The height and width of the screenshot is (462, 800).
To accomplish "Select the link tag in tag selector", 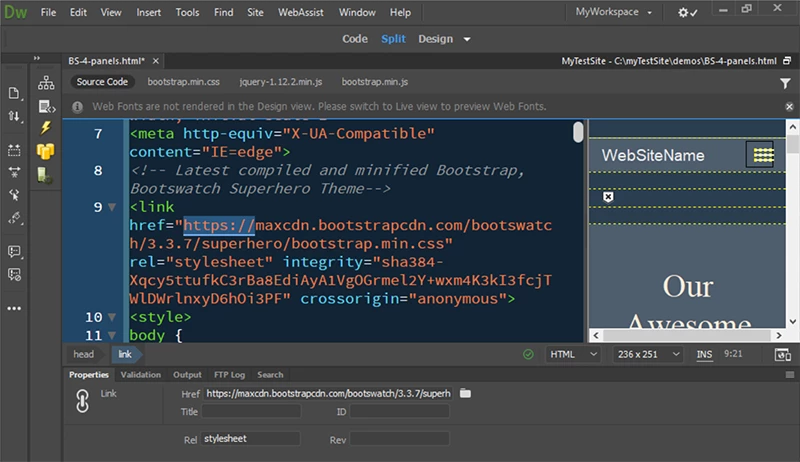I will click(125, 354).
